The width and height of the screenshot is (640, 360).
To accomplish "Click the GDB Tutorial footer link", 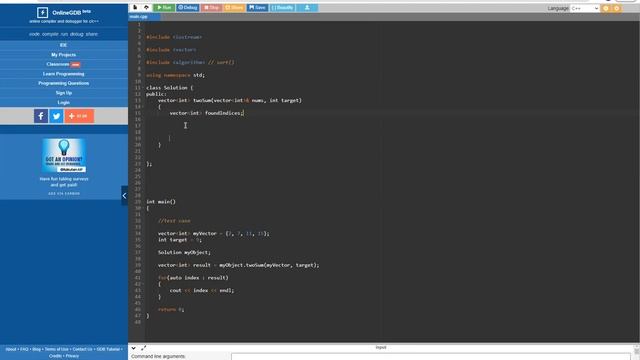I will click(x=108, y=349).
